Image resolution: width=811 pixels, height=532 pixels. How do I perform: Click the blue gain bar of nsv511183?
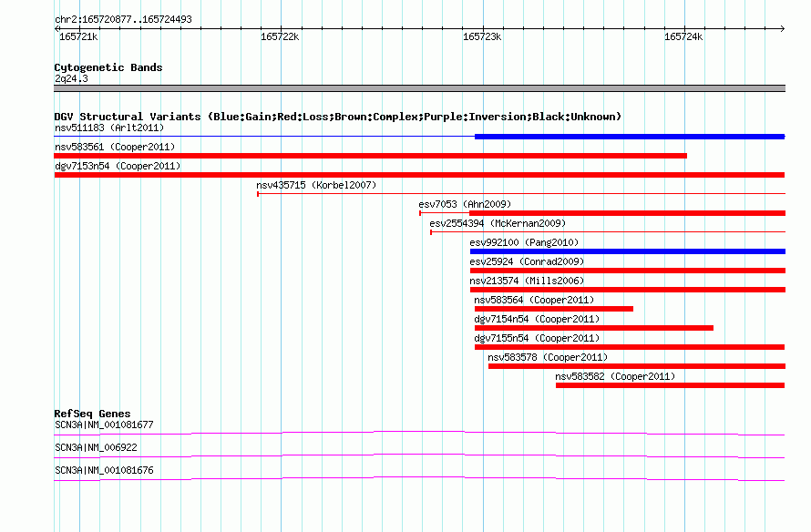pyautogui.click(x=630, y=137)
